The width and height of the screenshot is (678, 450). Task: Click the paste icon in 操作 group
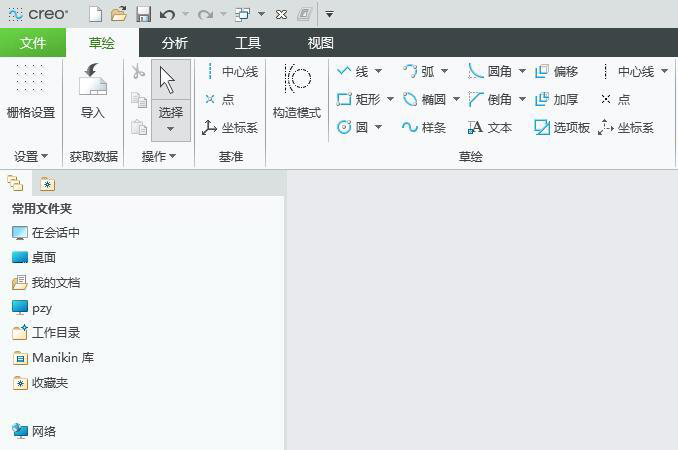click(x=139, y=127)
